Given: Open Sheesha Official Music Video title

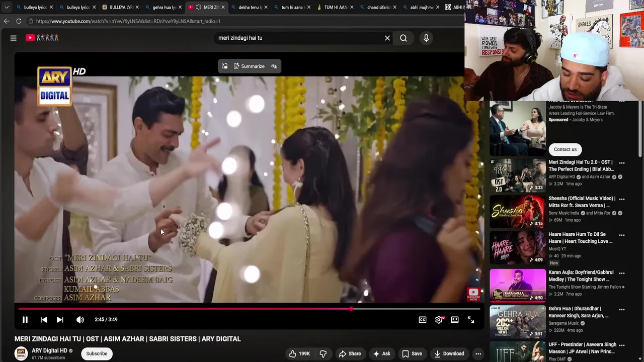Looking at the screenshot, I should click(583, 202).
